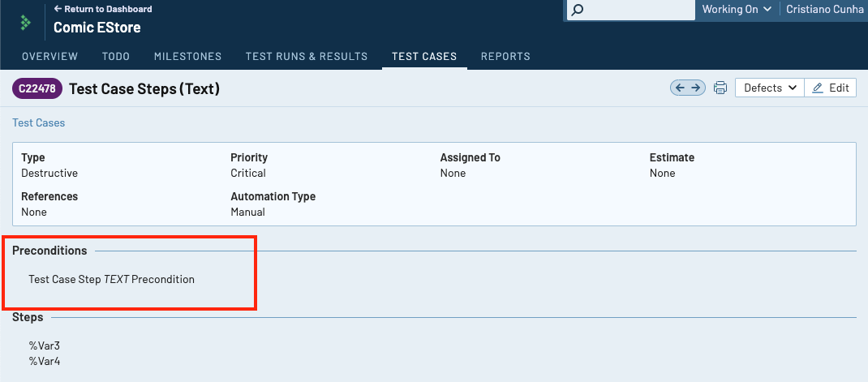Open the Working On dropdown

click(x=737, y=9)
